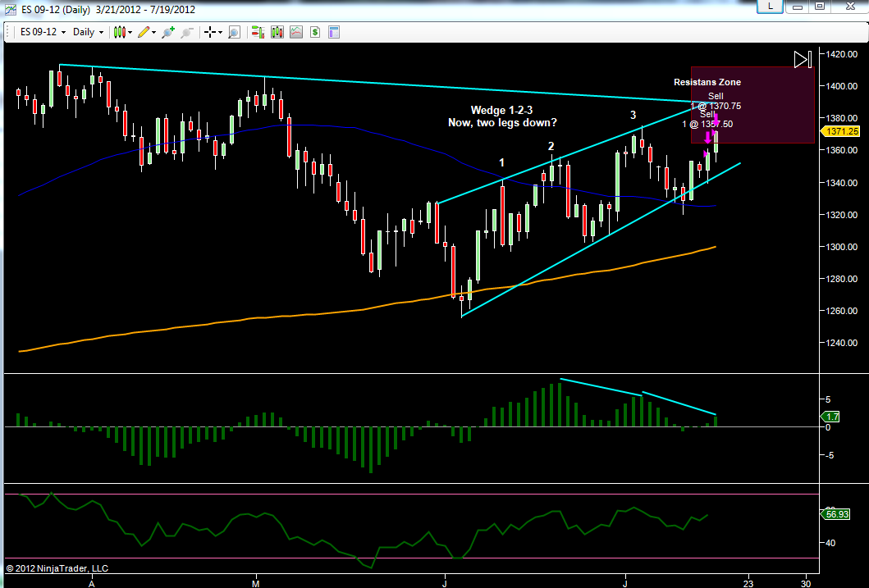Click the '30' date label on time axis

[x=807, y=584]
